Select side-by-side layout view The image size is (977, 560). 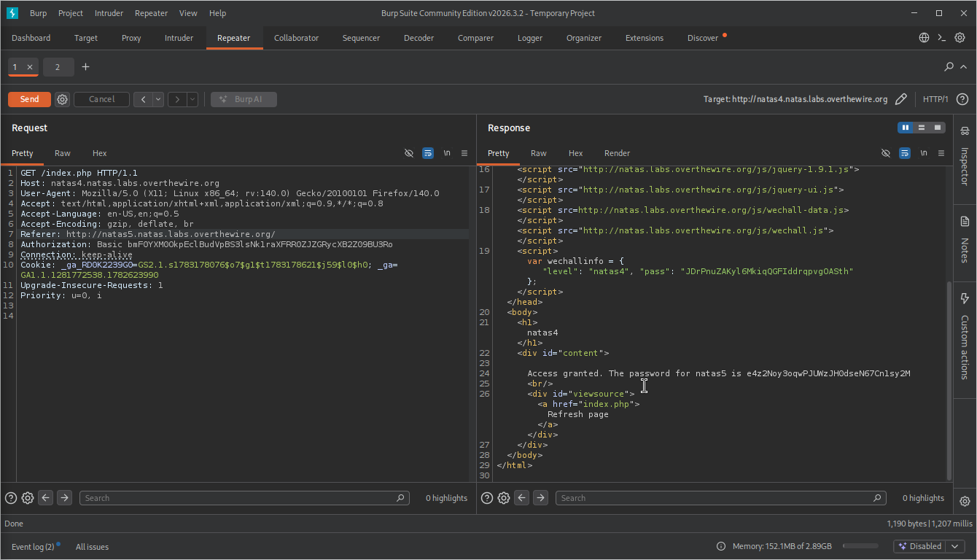[906, 128]
